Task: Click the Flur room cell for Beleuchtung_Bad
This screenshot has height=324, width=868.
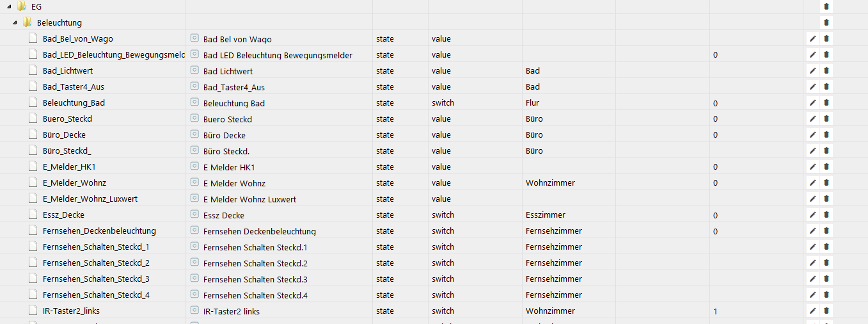Action: [532, 103]
